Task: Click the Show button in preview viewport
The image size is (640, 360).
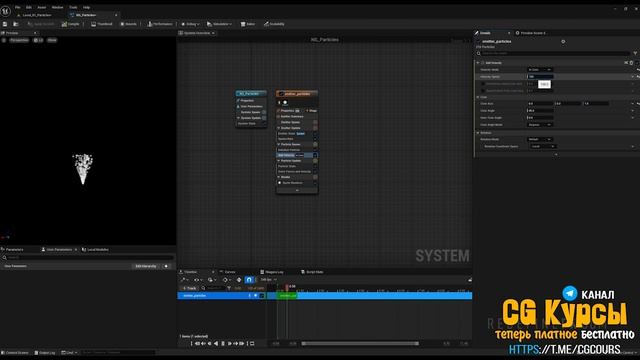Action: point(52,40)
